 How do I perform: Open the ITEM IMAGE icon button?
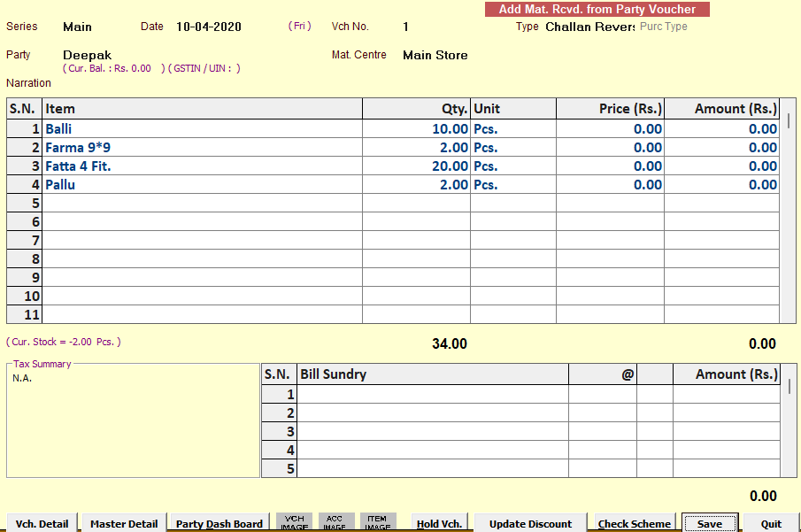point(378,522)
